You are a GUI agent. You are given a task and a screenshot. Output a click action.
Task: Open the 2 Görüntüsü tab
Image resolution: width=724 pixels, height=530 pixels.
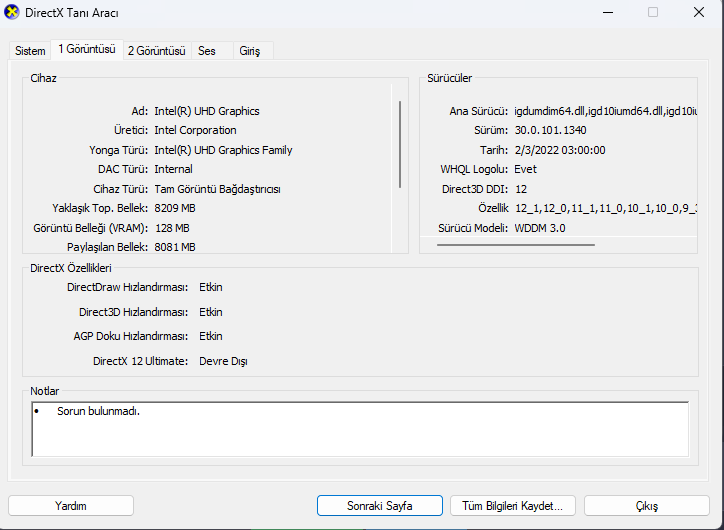(x=157, y=51)
